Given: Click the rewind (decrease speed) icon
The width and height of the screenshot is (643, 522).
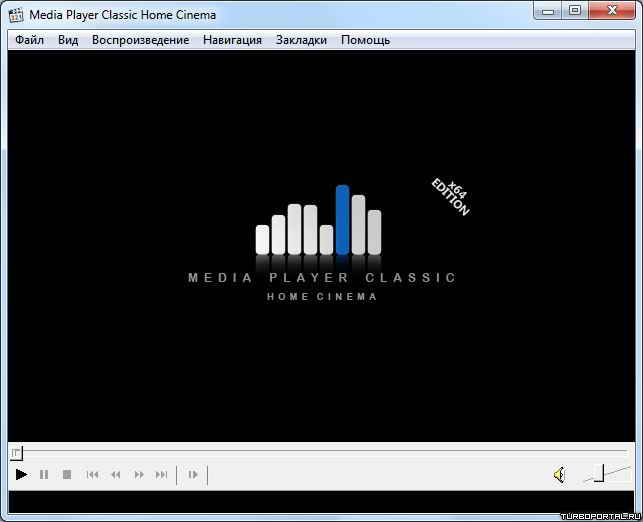Looking at the screenshot, I should click(x=115, y=475).
